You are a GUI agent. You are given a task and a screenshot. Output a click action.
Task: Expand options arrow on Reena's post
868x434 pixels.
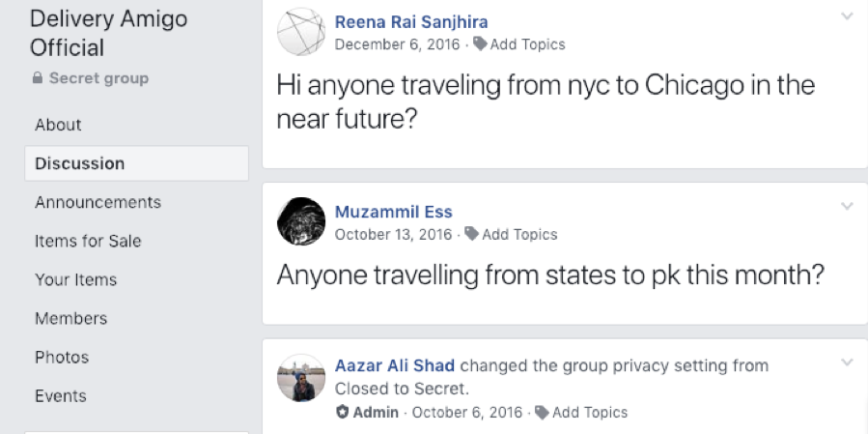point(847,16)
